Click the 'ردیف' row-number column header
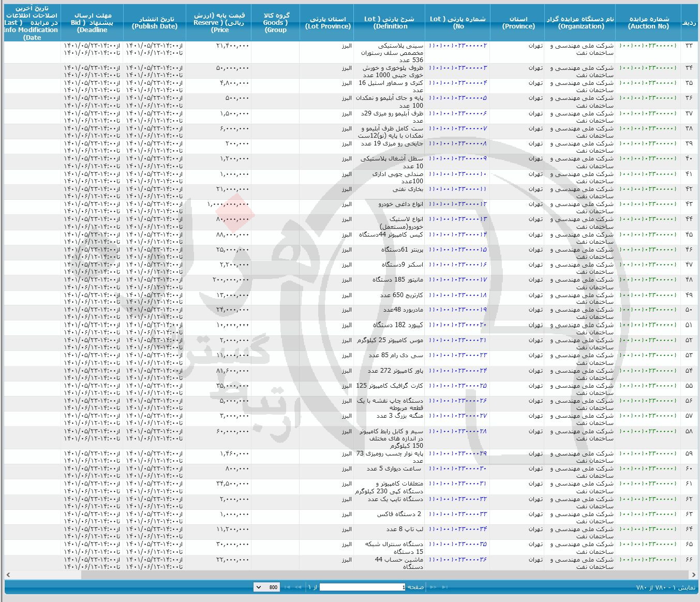Screen dimensions: 700x602 tap(689, 23)
